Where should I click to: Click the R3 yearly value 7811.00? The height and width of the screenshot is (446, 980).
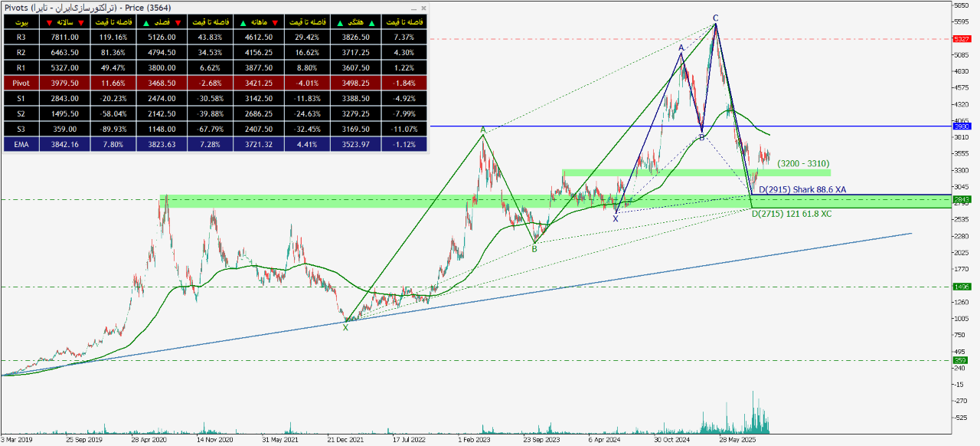(65, 37)
